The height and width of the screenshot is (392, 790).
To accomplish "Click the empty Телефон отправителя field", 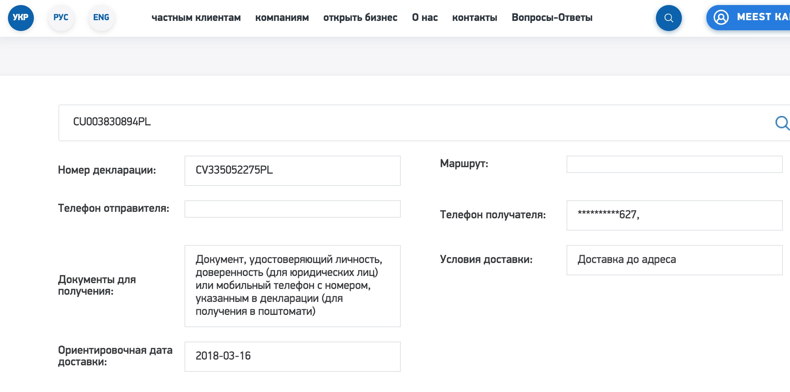I will [x=292, y=209].
